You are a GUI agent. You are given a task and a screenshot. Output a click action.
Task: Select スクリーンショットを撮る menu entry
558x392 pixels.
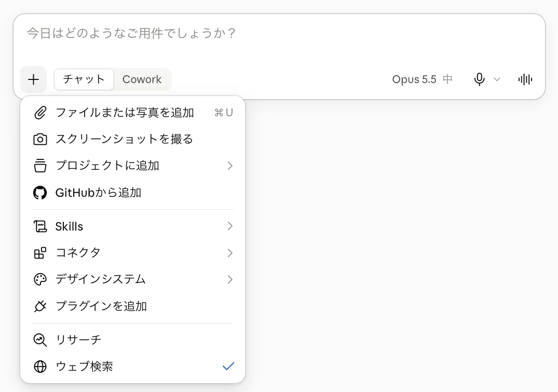tap(132, 139)
